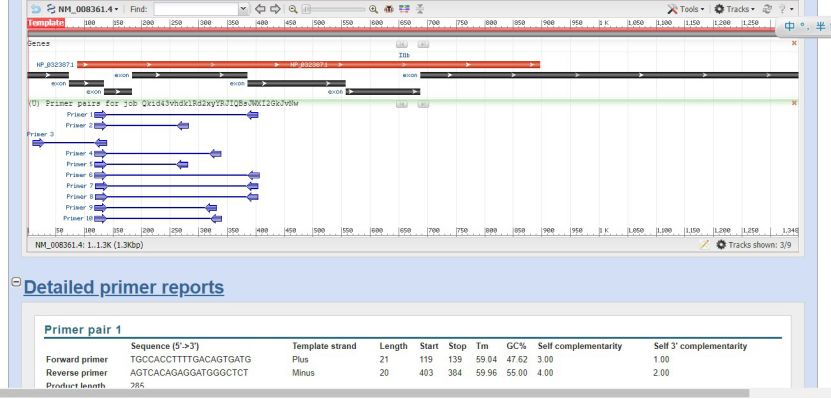This screenshot has height=399, width=831.
Task: Click the flip strands colored bars icon
Action: coord(404,9)
